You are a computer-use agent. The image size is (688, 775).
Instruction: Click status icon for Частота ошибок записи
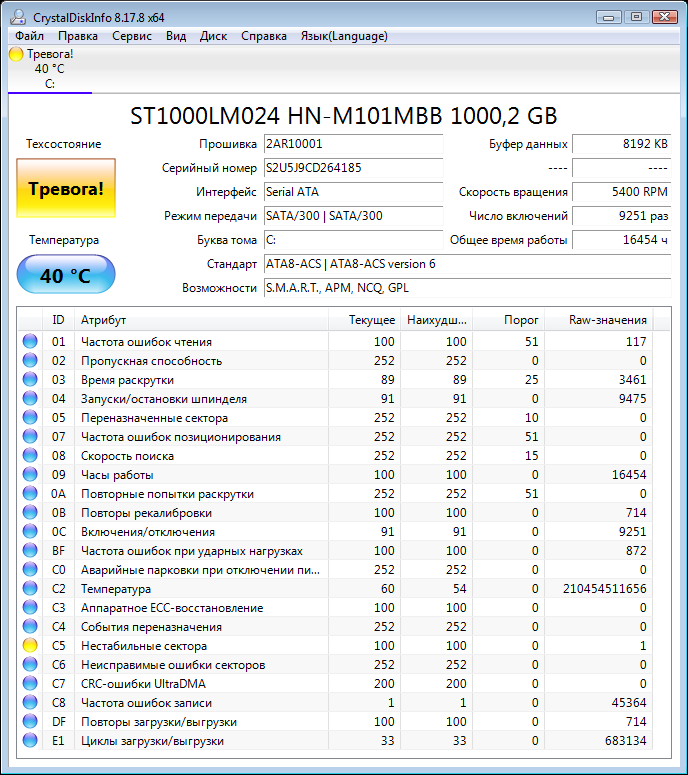pyautogui.click(x=30, y=702)
